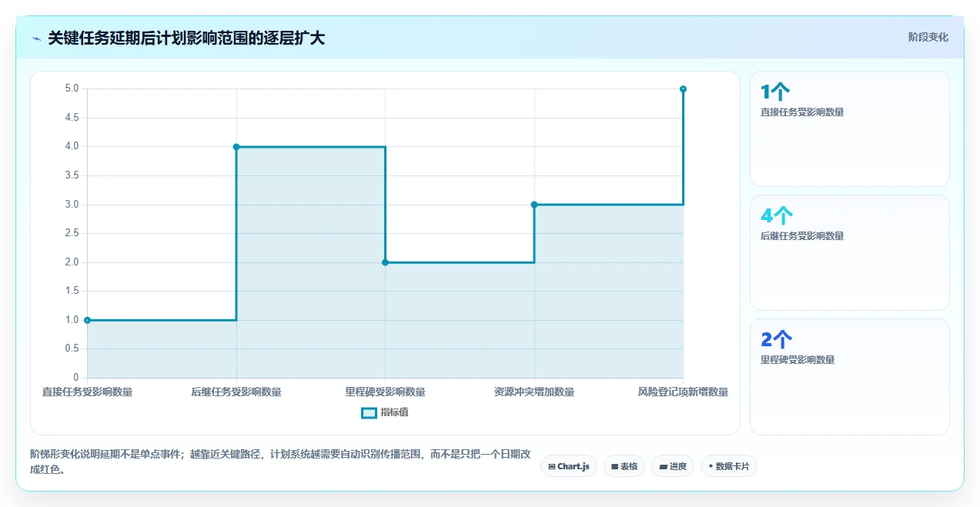Click the 风险登记项新增数量 point at 5.0
Viewport: 980px width, 507px height.
[683, 89]
